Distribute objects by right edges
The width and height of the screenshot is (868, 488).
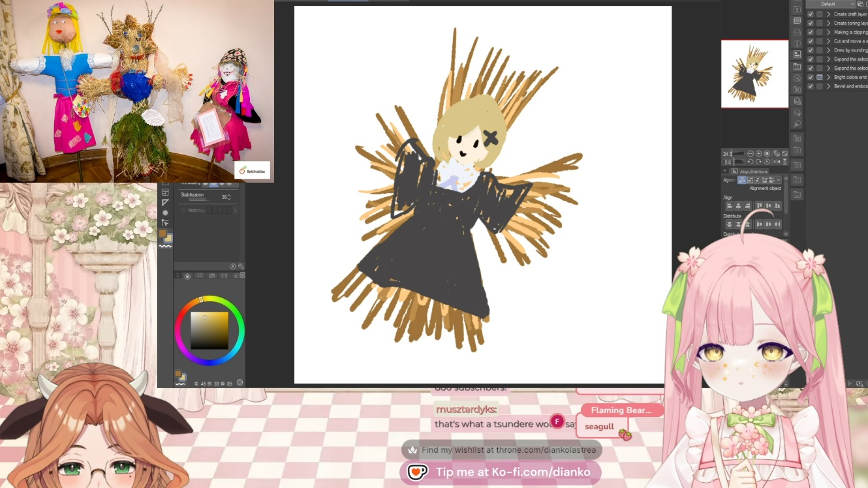[x=777, y=224]
